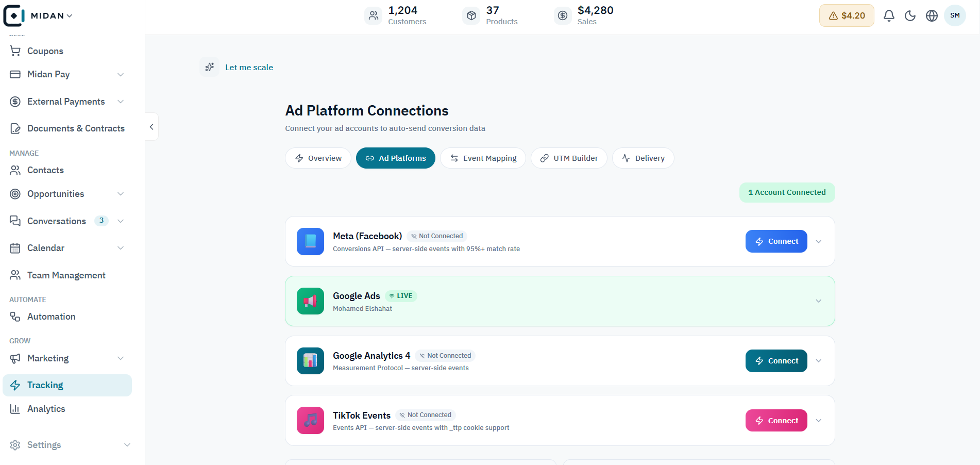The height and width of the screenshot is (465, 980).
Task: Click the TikTok Events music icon
Action: 310,421
